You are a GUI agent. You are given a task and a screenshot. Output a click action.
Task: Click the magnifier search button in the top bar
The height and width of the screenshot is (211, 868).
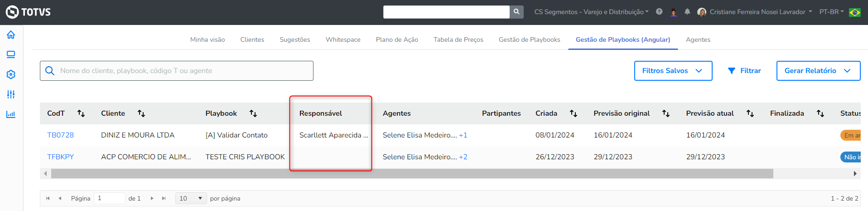pos(516,12)
